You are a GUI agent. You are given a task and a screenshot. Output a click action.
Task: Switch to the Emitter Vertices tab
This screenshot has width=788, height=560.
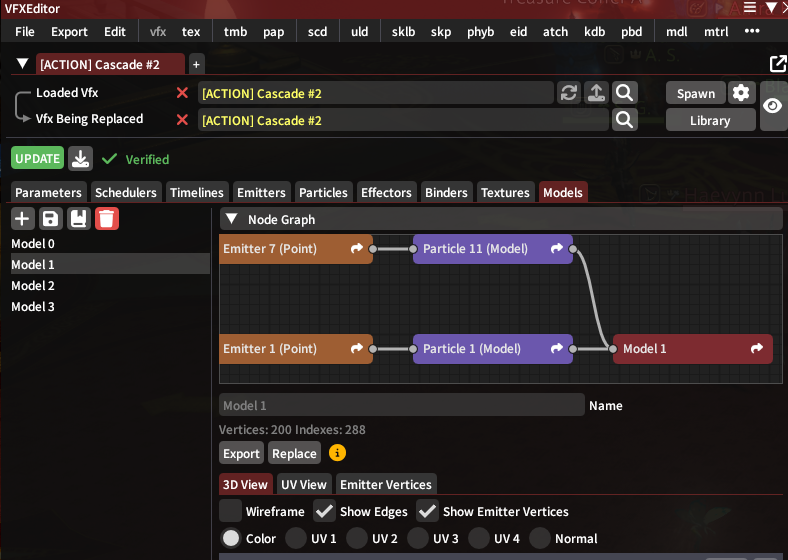coord(385,484)
